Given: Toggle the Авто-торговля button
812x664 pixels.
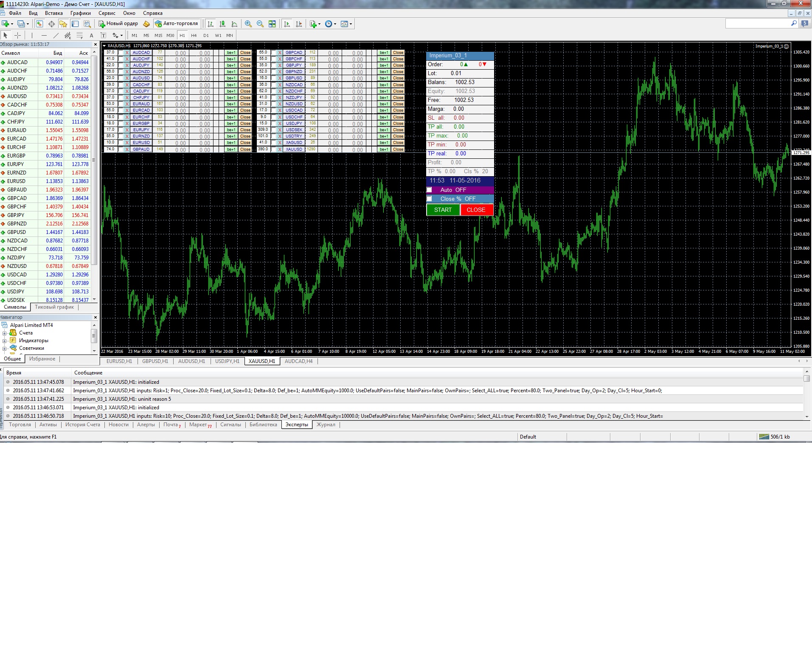Looking at the screenshot, I should pos(177,24).
